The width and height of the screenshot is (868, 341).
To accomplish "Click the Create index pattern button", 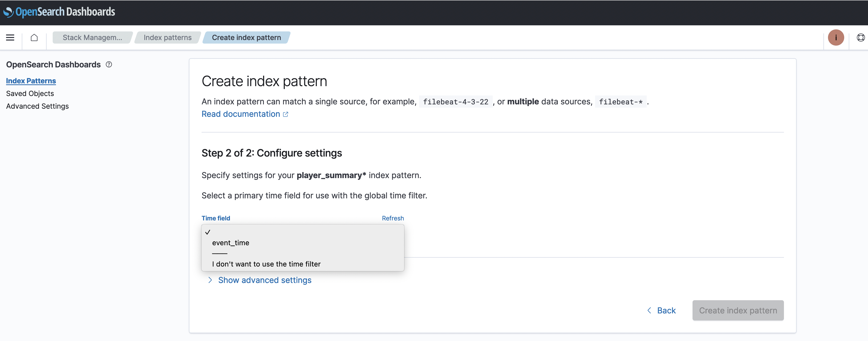I will coord(738,310).
